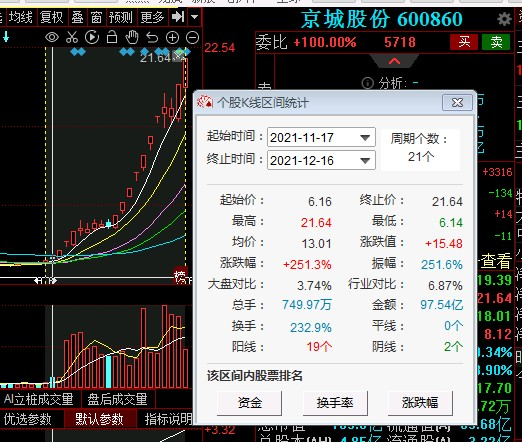Click the 换手 232.9% value

(x=311, y=327)
